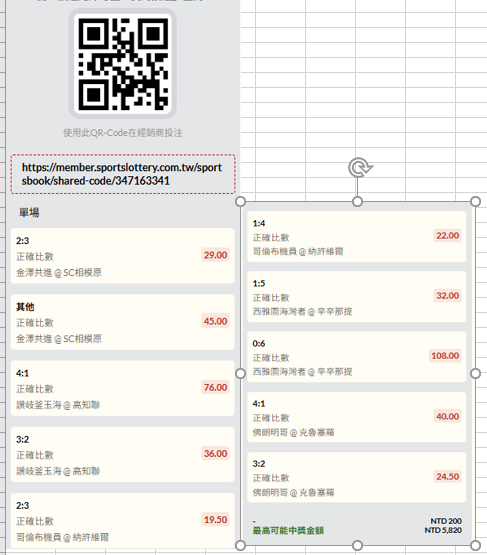487x555 pixels.
Task: Click the top-left resize handle of selected picture
Action: pyautogui.click(x=240, y=201)
